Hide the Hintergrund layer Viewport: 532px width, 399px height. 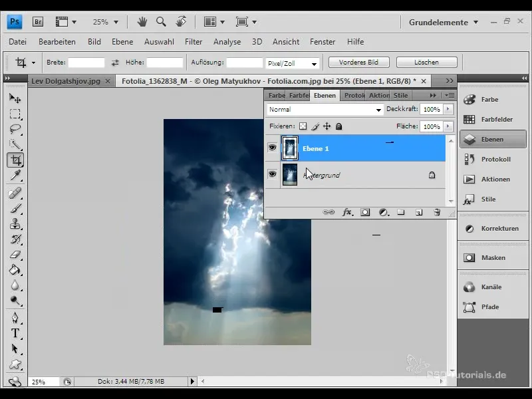click(272, 174)
